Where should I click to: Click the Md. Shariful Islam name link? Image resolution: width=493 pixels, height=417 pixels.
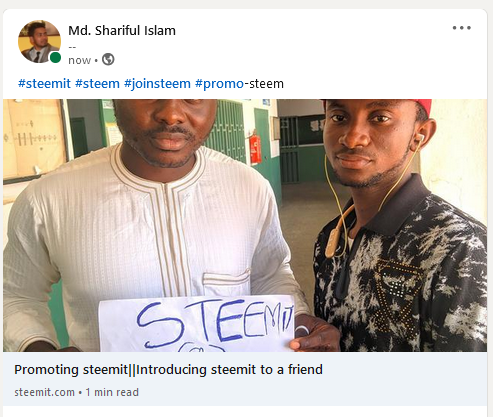coord(122,31)
